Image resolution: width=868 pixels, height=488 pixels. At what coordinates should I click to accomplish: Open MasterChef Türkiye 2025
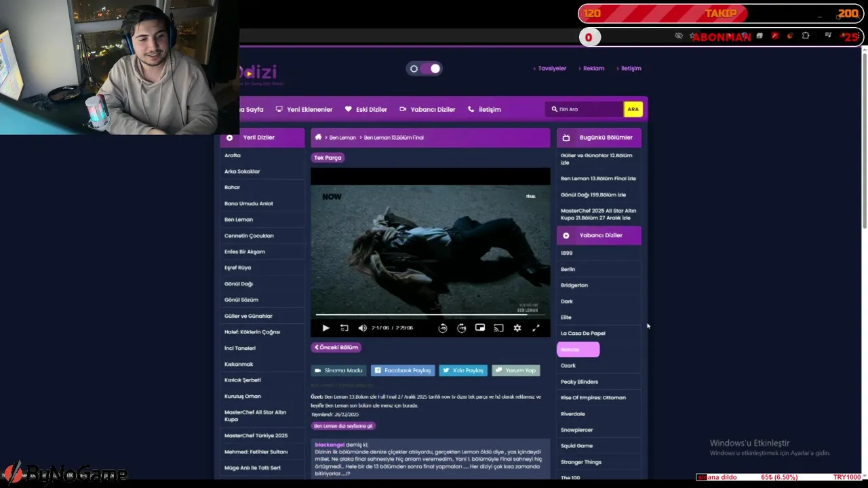[x=256, y=436]
